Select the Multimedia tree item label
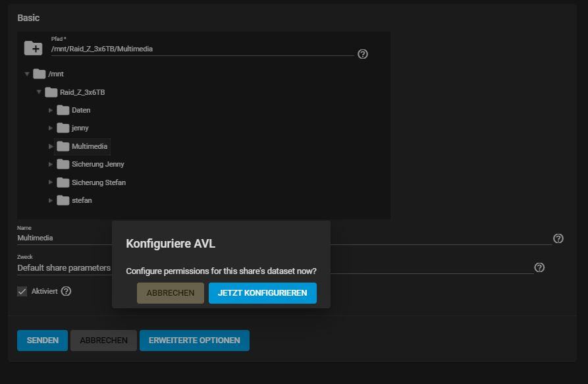 click(90, 146)
